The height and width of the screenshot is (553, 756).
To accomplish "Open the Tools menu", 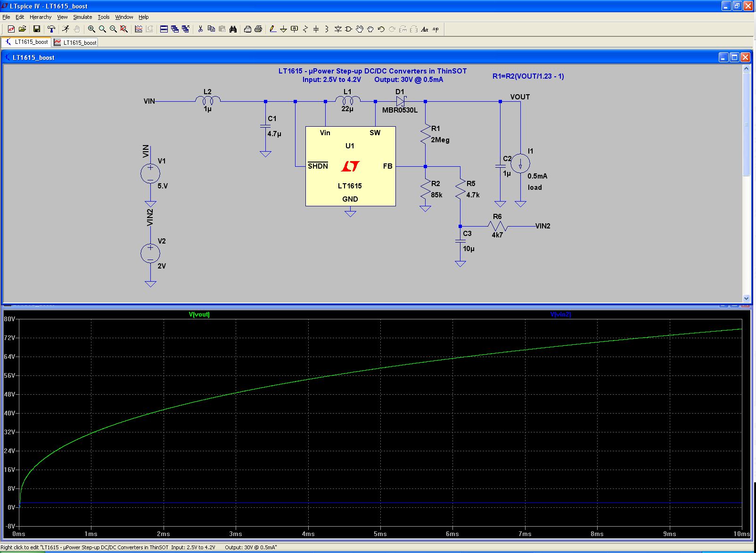I will click(104, 17).
